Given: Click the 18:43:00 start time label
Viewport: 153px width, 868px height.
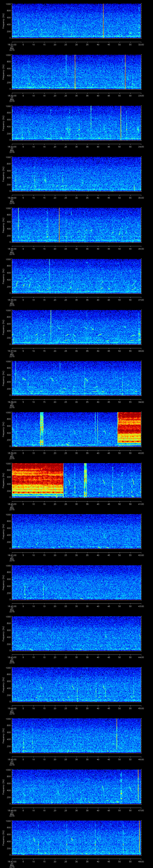Looking at the screenshot, I should tap(12, 657).
